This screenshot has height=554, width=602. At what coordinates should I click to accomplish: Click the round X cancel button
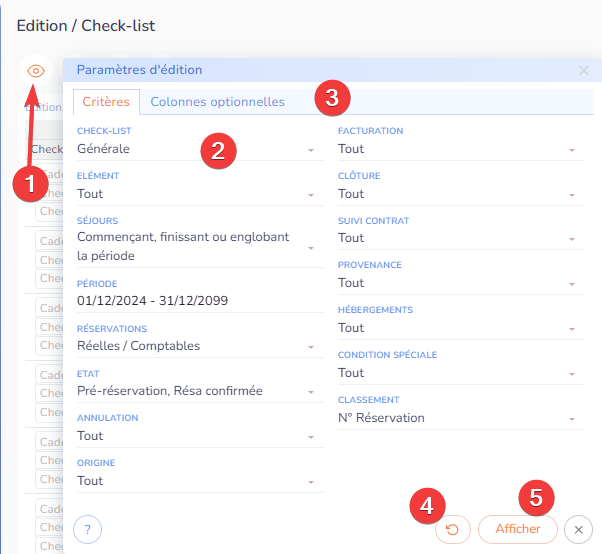point(578,529)
